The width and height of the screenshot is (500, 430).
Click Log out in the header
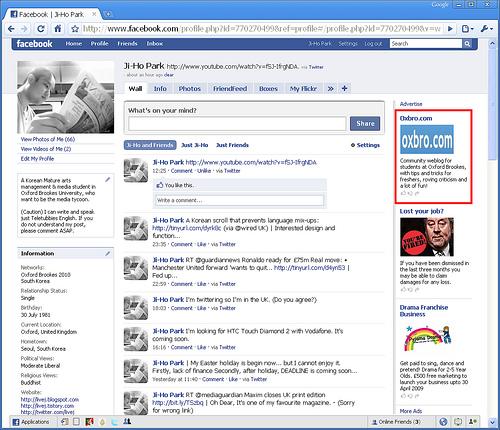[373, 44]
